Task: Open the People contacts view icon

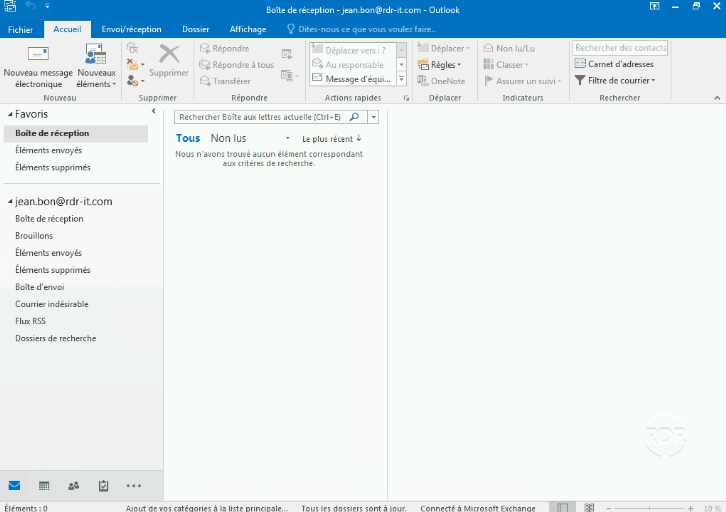Action: pyautogui.click(x=73, y=486)
